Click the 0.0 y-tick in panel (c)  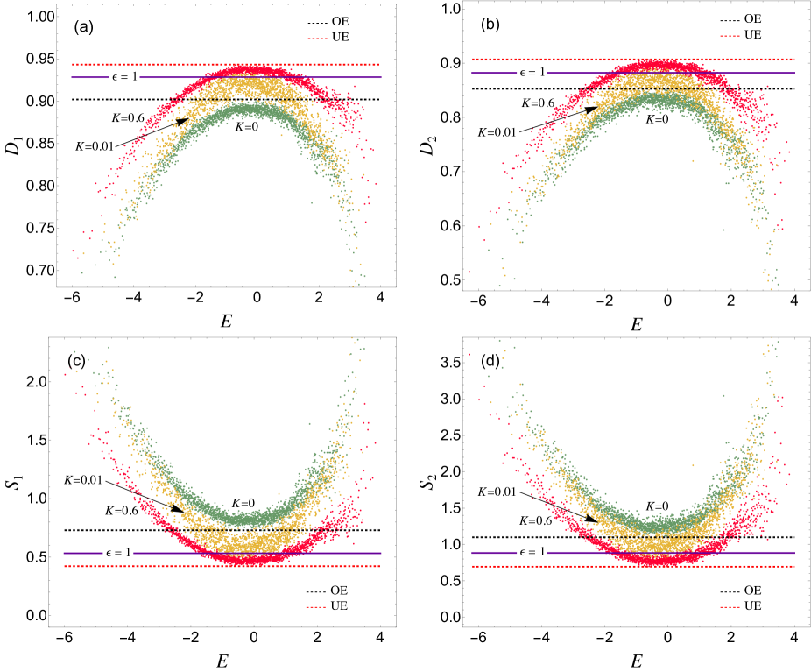[x=38, y=616]
